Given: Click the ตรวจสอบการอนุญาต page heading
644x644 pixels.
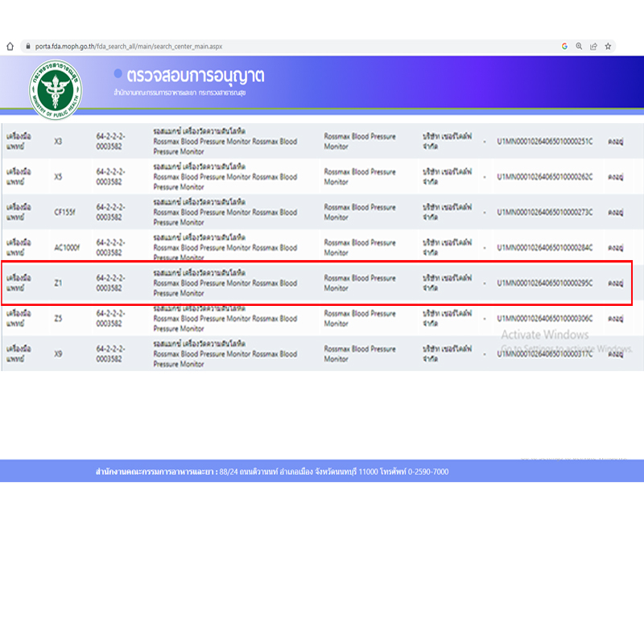Looking at the screenshot, I should coord(196,76).
